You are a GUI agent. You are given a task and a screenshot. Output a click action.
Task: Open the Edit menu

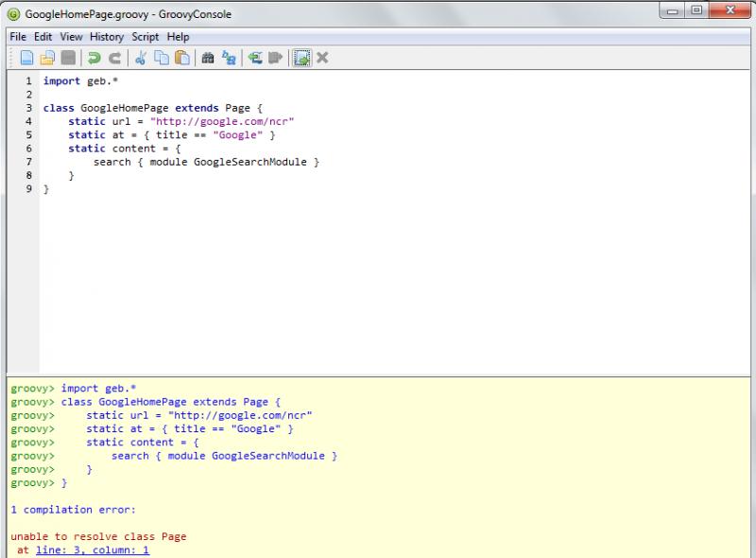point(43,37)
